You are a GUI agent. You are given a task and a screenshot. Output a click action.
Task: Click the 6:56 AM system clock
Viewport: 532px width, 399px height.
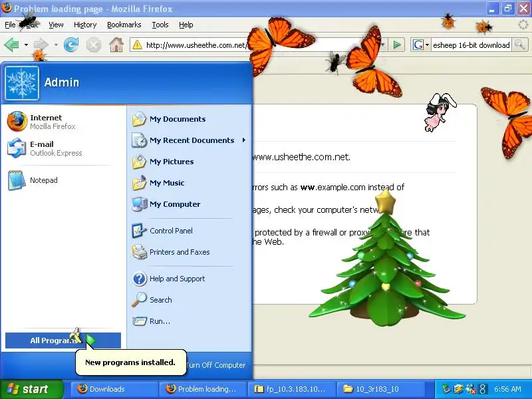pyautogui.click(x=507, y=389)
